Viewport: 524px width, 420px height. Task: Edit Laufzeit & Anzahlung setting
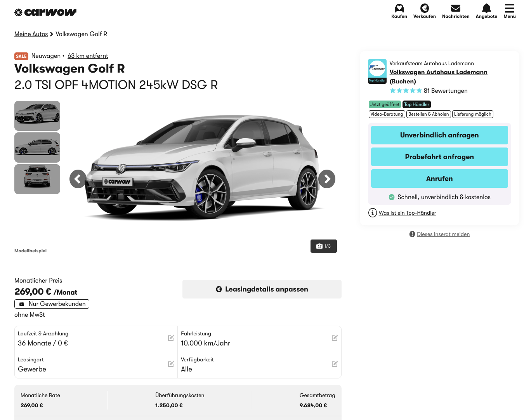tap(171, 338)
